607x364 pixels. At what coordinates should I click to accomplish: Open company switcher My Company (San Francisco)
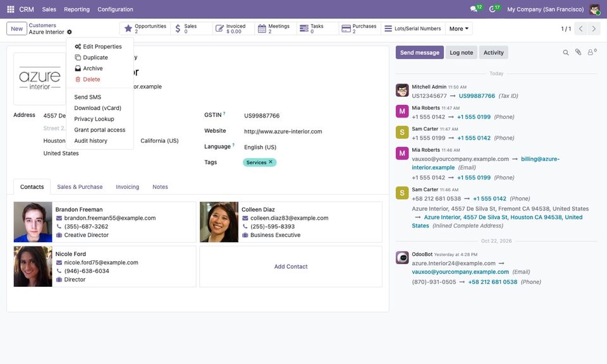coord(545,9)
